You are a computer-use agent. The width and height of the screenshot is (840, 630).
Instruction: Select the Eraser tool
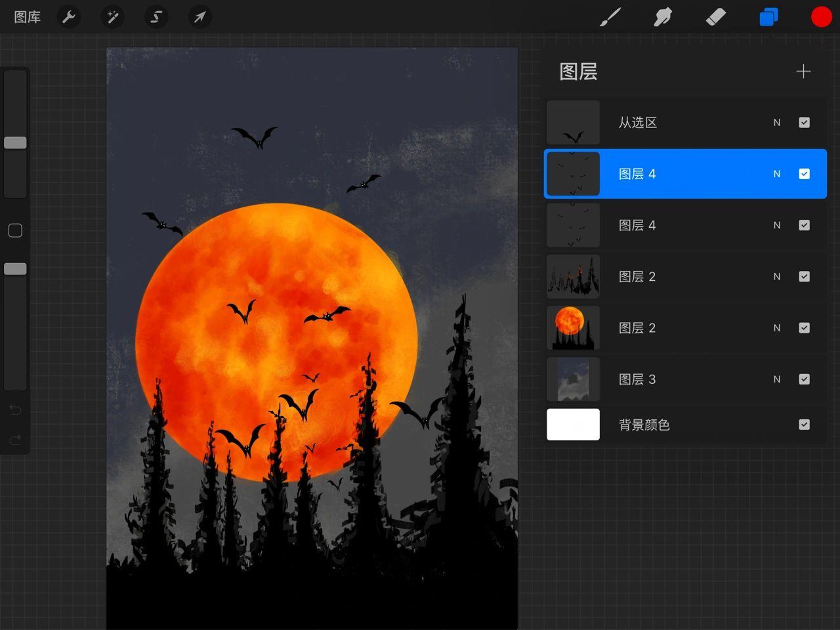pos(716,17)
